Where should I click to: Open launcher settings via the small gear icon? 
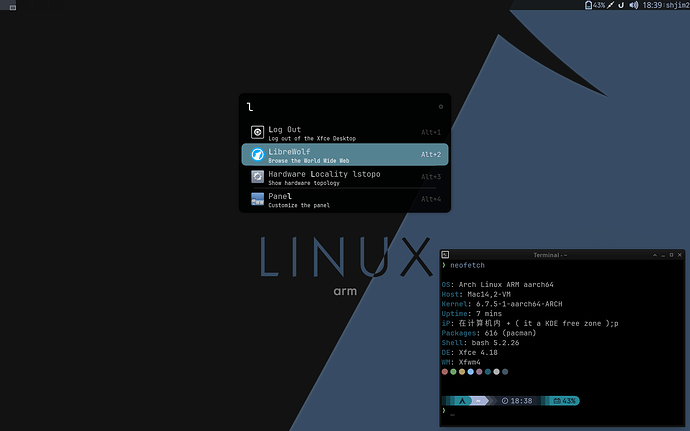coord(440,107)
